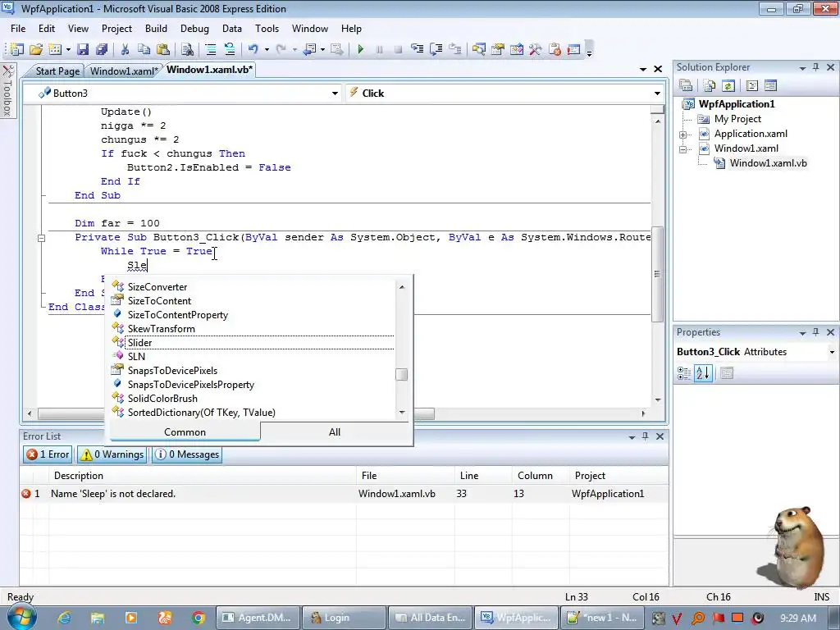Click the Step Over toolbar icon
Image resolution: width=840 pixels, height=630 pixels.
[x=436, y=49]
